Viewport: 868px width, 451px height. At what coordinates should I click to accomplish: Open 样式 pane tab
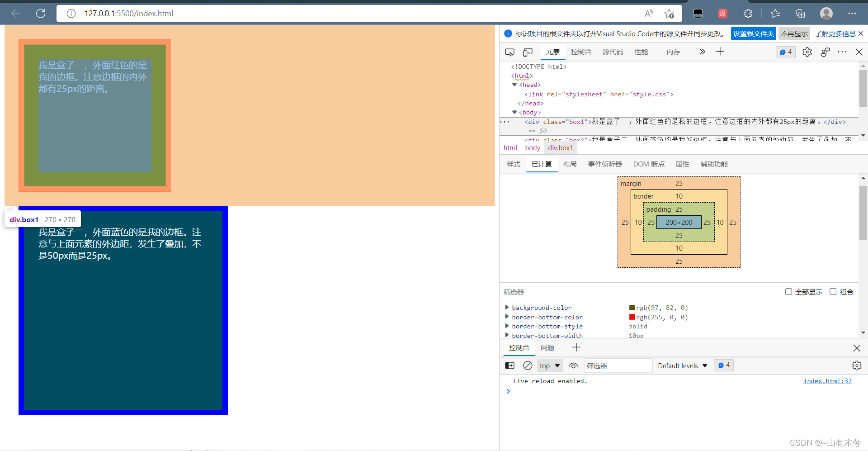coord(513,164)
